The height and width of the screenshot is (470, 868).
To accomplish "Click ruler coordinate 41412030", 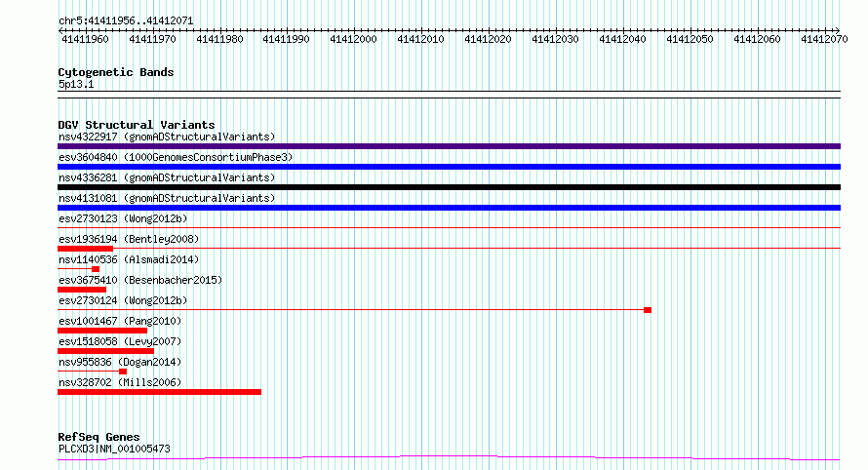I will point(555,39).
